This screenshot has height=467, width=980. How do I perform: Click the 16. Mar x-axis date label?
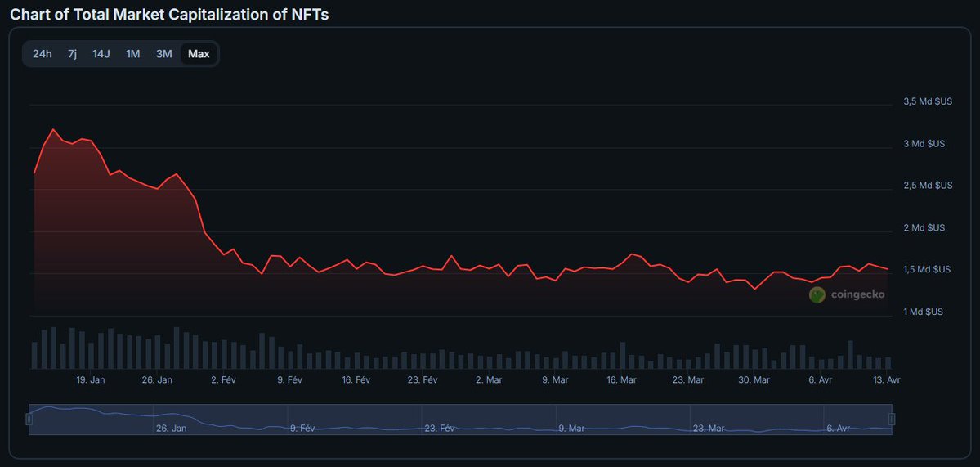point(622,380)
